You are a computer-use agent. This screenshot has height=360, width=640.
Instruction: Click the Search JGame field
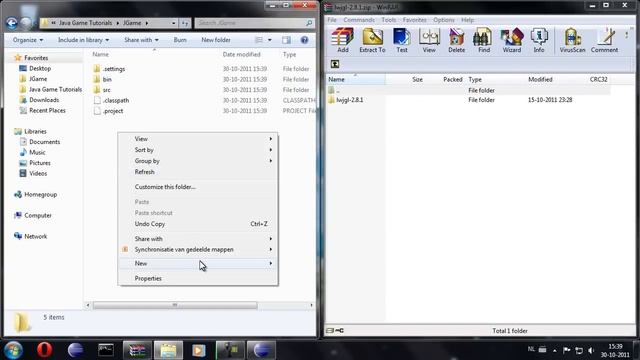[254, 23]
